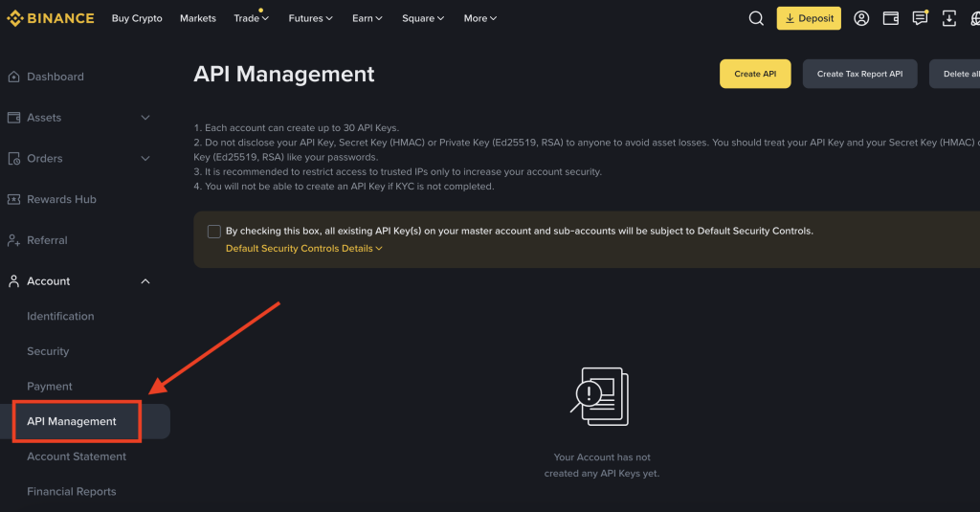
Task: Open Dashboard from the sidebar
Action: (x=55, y=77)
